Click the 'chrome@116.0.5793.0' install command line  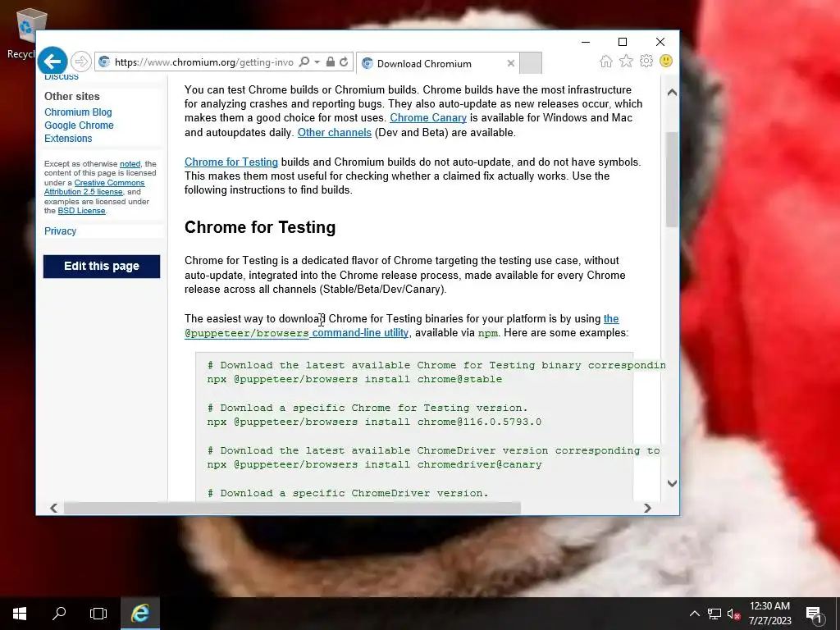[374, 422]
